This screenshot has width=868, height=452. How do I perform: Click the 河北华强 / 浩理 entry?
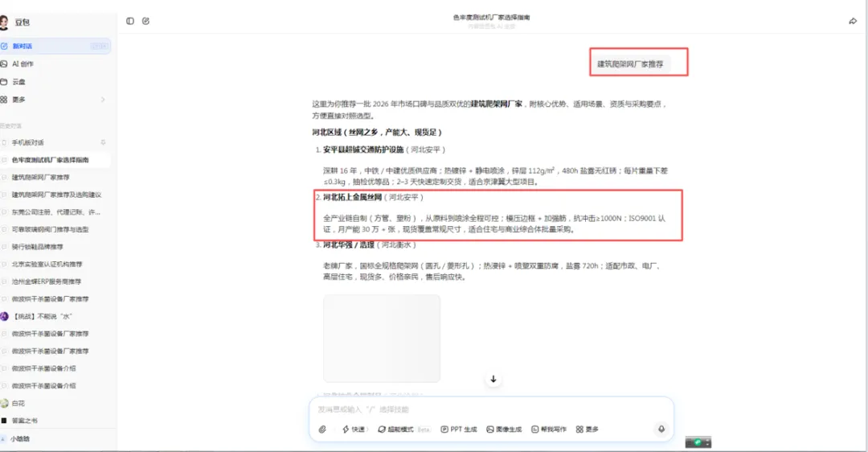pos(349,244)
